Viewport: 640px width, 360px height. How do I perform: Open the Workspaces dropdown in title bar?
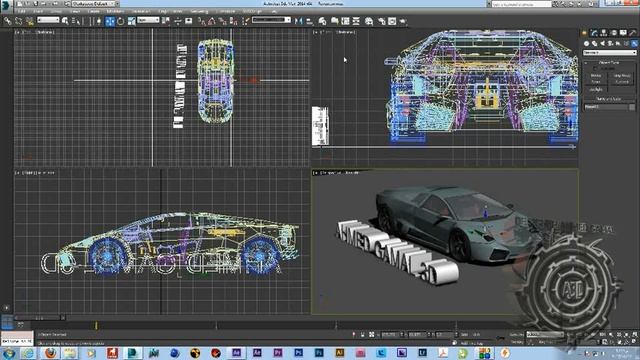point(95,4)
